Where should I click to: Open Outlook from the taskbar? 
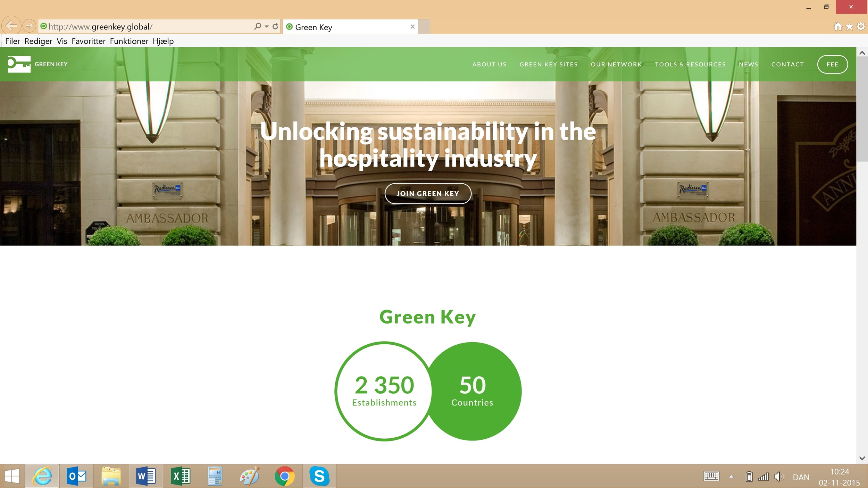click(x=76, y=476)
